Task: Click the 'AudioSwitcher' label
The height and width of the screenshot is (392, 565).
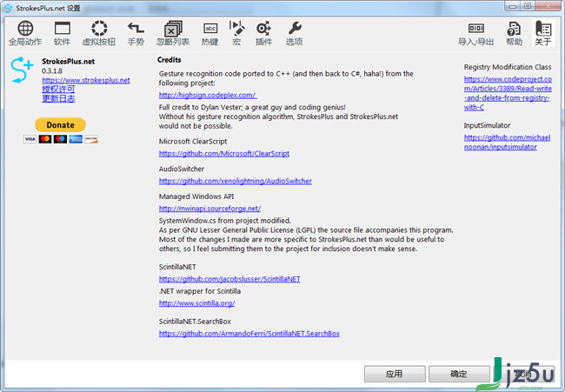Action: coord(182,169)
